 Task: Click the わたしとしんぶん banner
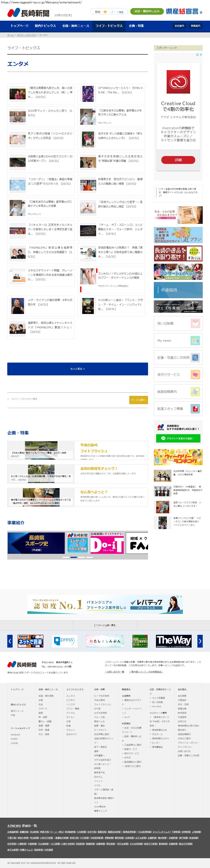105,641
